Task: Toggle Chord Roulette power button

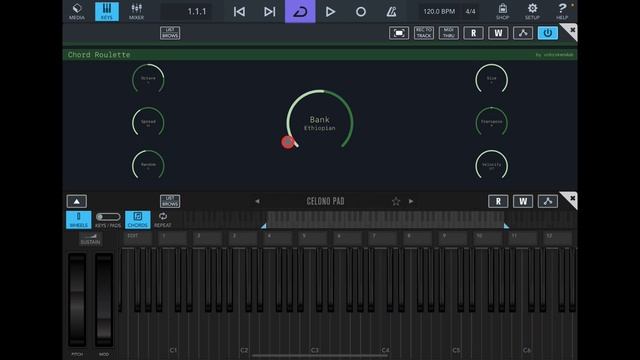Action: tap(548, 33)
